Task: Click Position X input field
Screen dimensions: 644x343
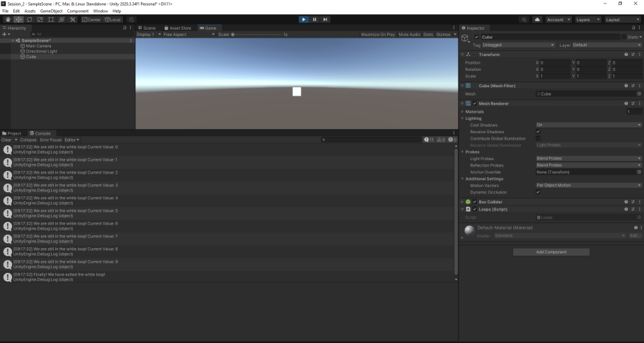Action: click(554, 62)
